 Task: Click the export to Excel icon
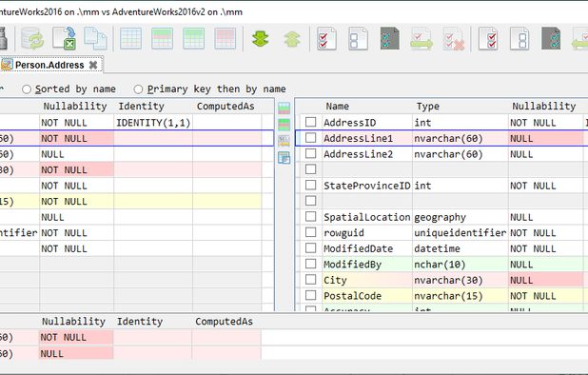coord(64,38)
